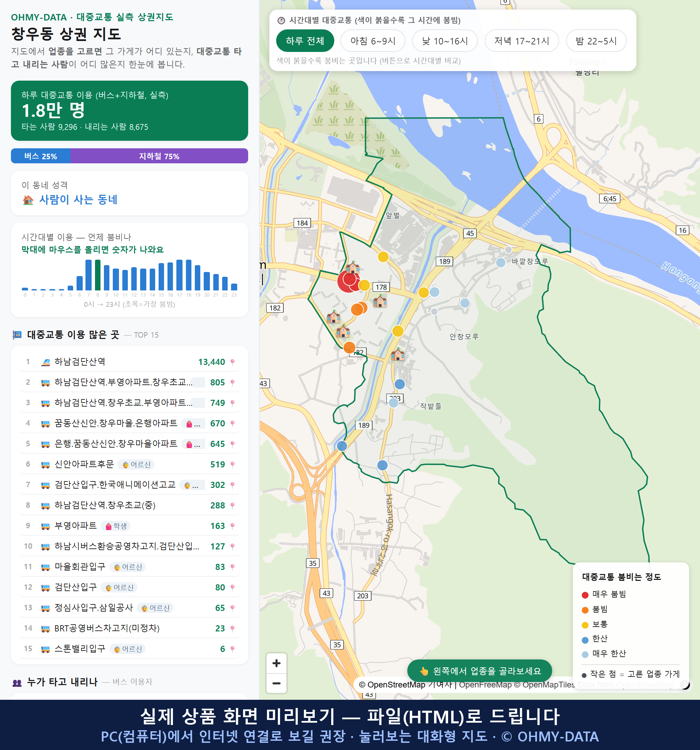The width and height of the screenshot is (700, 750).
Task: Click the 18시 bar in hourly chart
Action: click(189, 275)
